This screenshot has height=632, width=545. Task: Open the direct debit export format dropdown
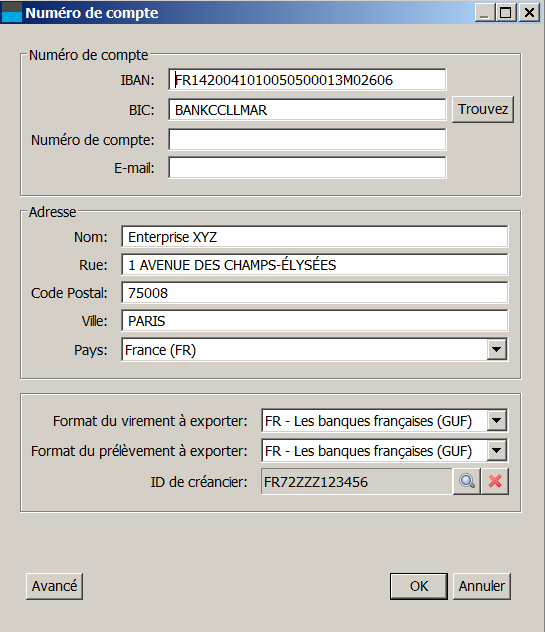497,450
